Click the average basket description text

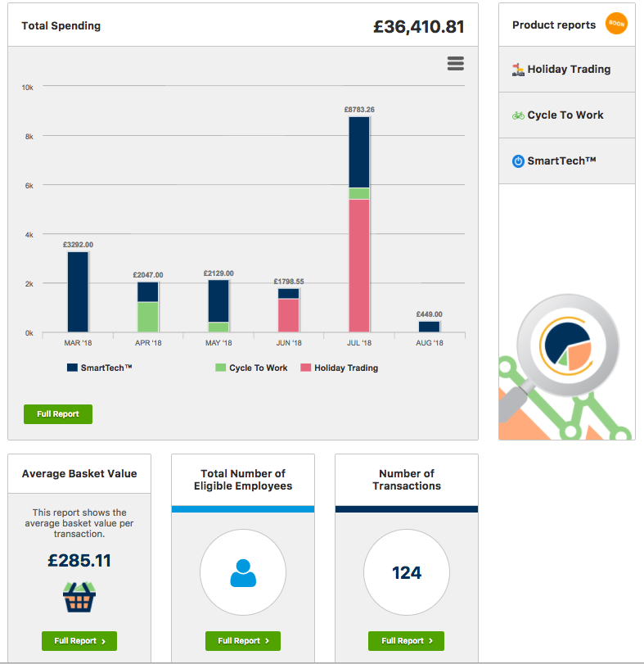coord(79,523)
